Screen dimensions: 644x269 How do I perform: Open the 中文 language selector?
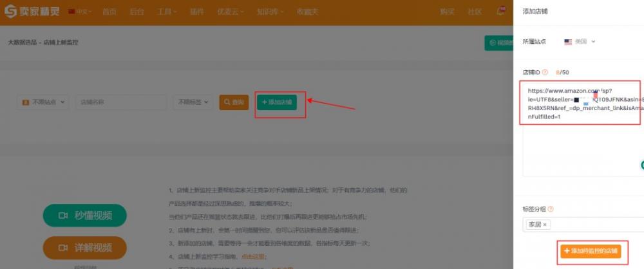[x=79, y=12]
